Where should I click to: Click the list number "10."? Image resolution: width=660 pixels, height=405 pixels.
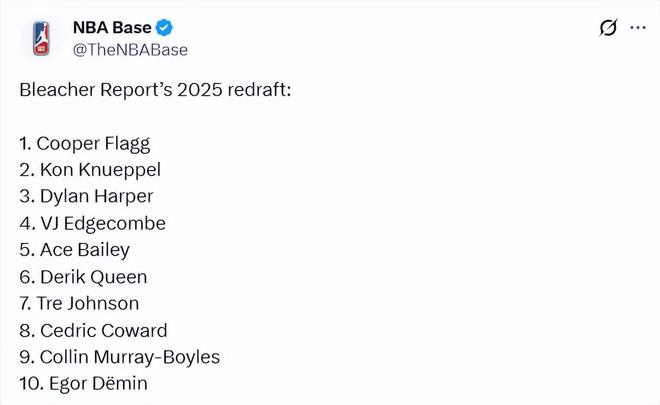click(29, 384)
